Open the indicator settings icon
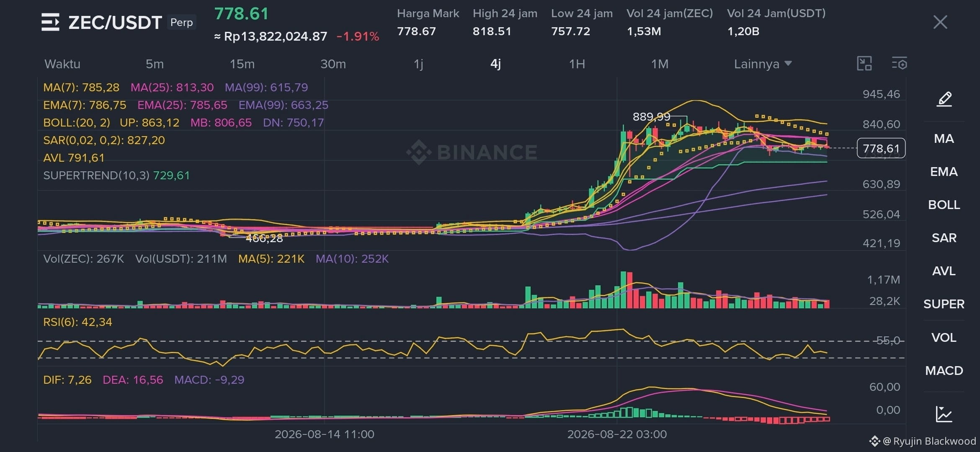This screenshot has width=980, height=452. click(x=899, y=64)
